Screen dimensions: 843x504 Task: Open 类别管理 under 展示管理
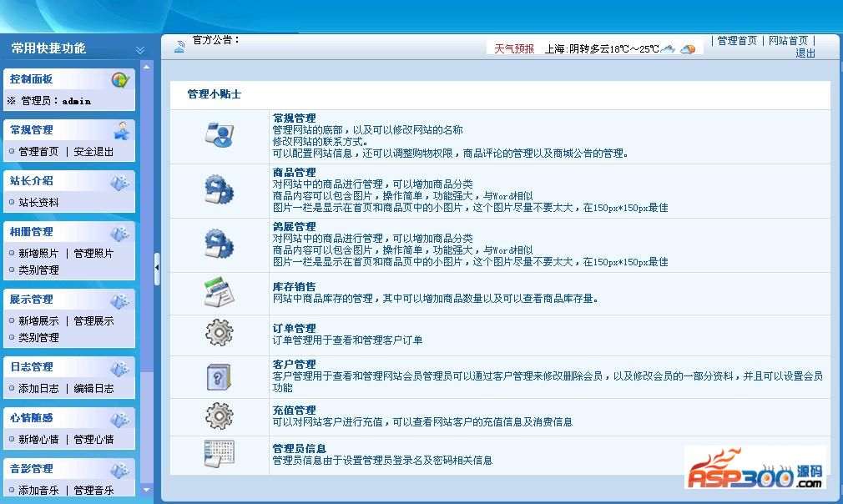(38, 337)
